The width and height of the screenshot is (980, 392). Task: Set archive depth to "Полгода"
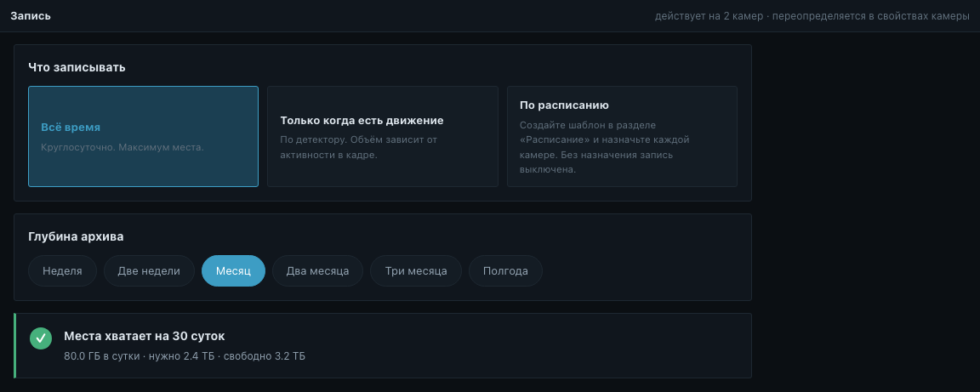tap(505, 270)
